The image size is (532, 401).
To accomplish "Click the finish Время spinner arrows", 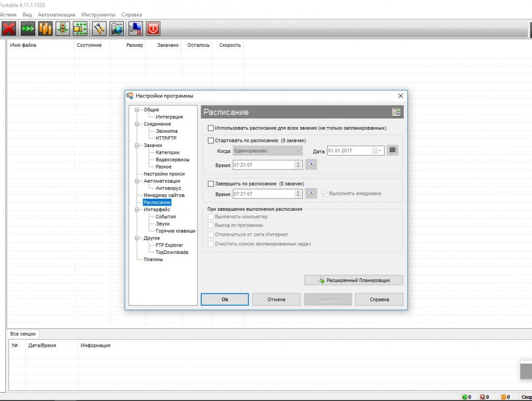I will (298, 193).
